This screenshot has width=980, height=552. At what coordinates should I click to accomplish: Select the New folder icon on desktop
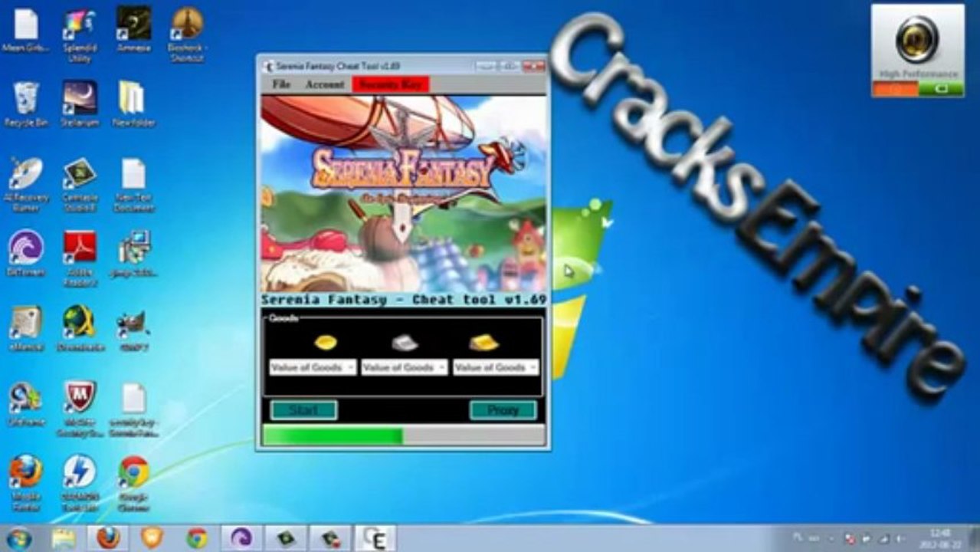(133, 105)
